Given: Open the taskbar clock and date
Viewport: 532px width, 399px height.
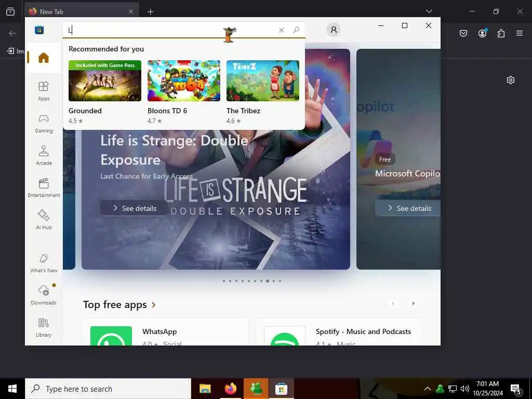Looking at the screenshot, I should [x=487, y=389].
